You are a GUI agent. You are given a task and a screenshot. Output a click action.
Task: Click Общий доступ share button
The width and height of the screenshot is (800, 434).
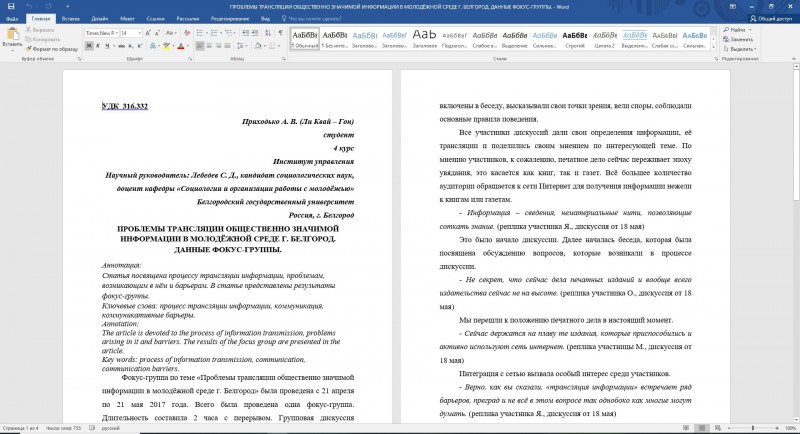[x=771, y=19]
